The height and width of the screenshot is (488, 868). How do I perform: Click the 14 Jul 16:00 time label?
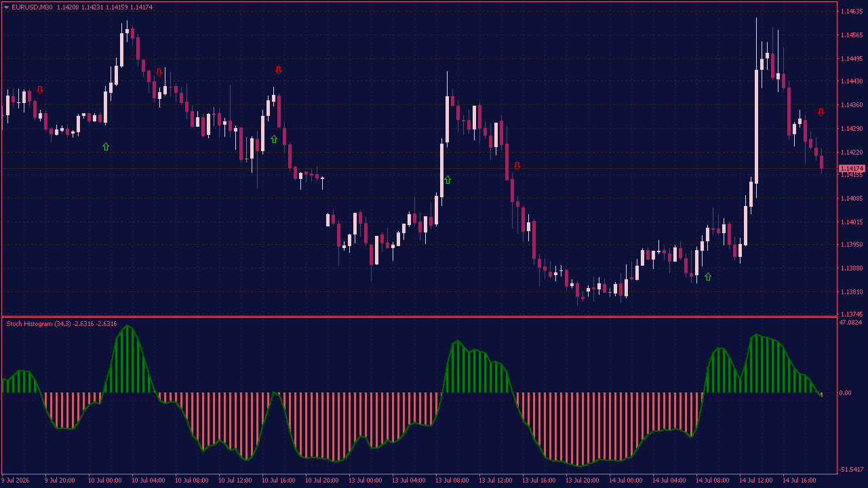click(799, 481)
